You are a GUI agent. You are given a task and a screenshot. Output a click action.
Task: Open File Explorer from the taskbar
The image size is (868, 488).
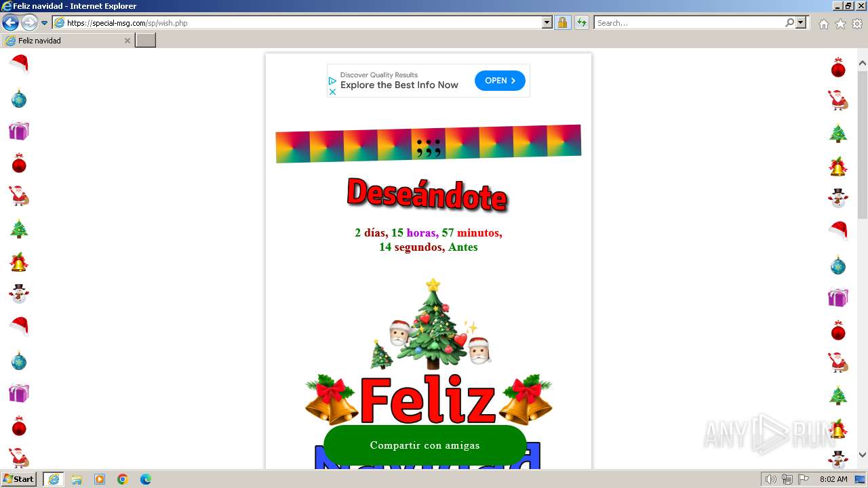click(77, 479)
